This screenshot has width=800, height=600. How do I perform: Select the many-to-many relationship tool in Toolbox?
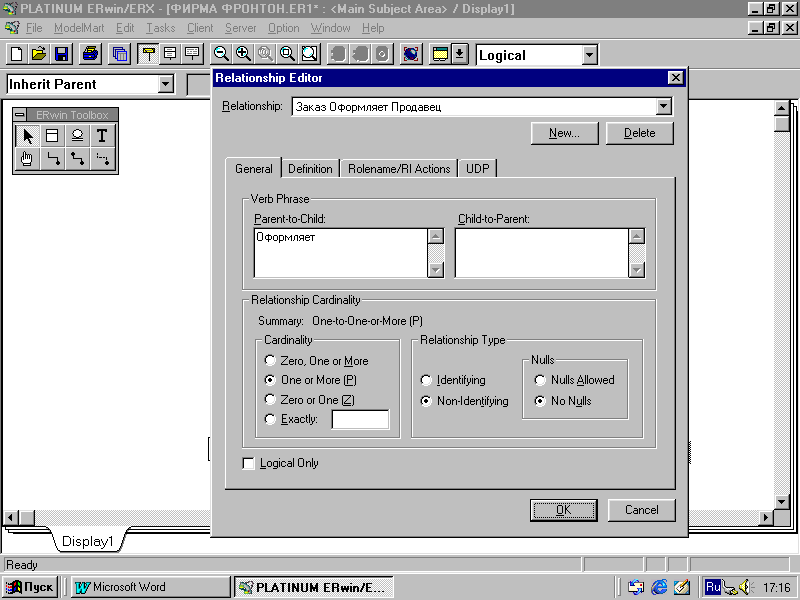pyautogui.click(x=77, y=159)
